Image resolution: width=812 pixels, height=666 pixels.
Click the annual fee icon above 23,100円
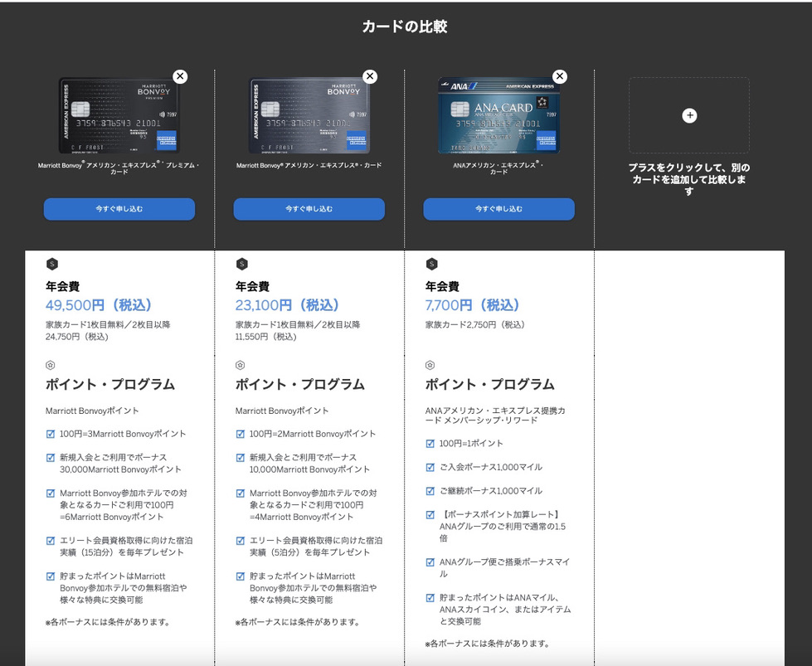point(242,264)
